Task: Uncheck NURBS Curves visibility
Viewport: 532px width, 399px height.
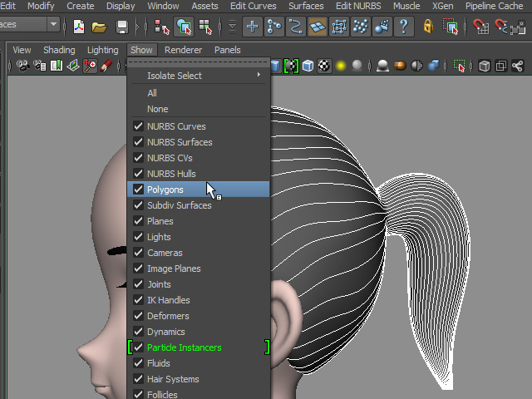Action: tap(138, 126)
